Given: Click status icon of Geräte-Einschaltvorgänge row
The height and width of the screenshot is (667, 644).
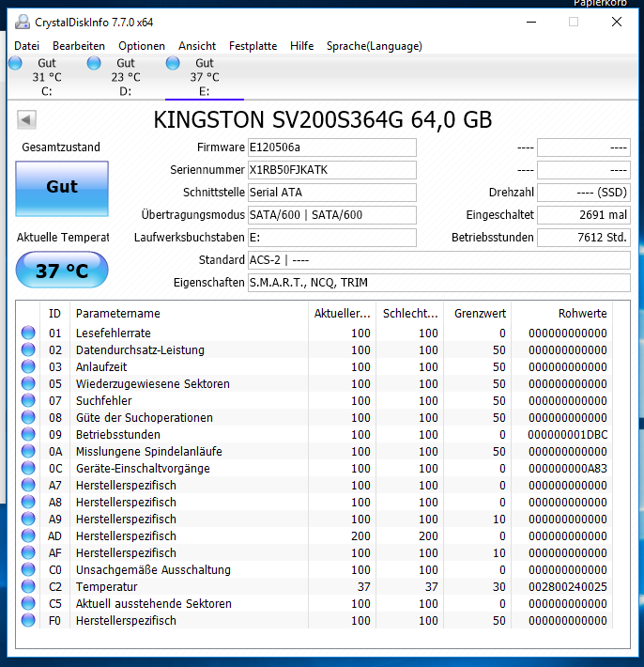Looking at the screenshot, I should click(x=28, y=469).
